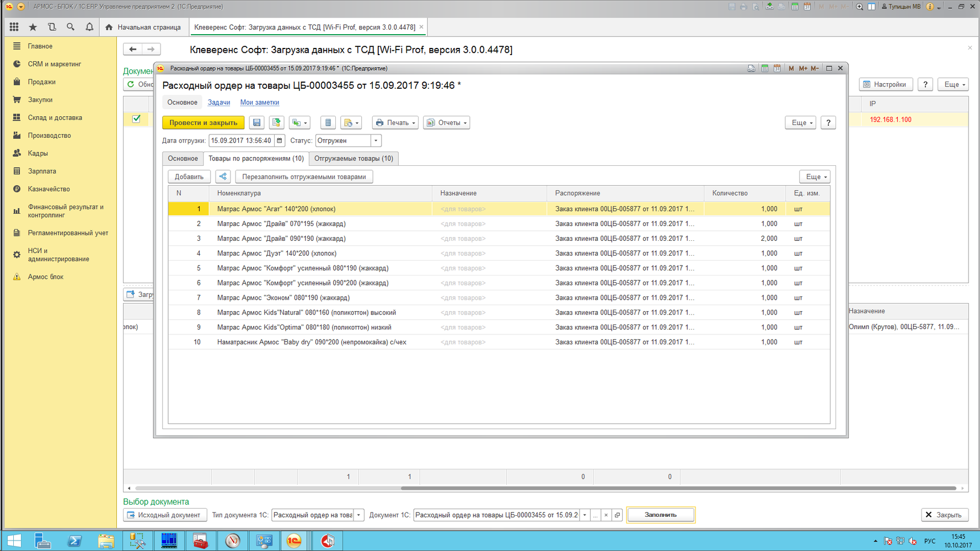This screenshot has height=551, width=980.
Task: Open the Еще menu in order toolbar
Action: tap(801, 123)
